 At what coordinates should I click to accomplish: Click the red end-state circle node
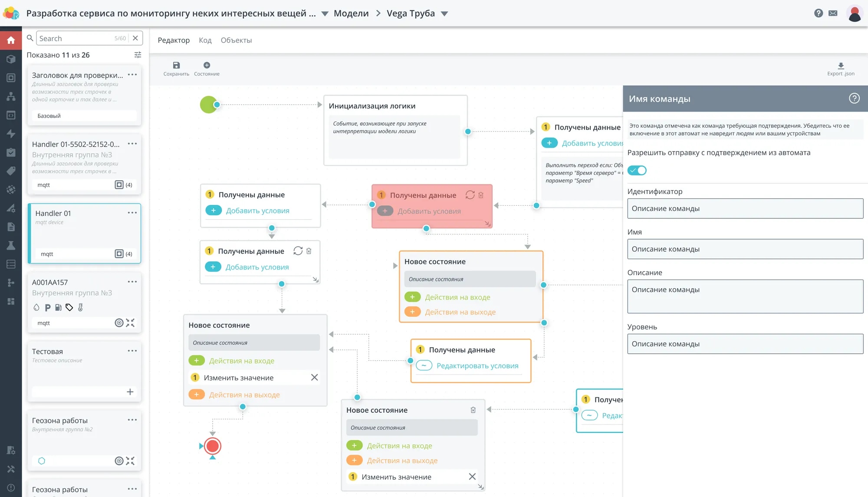point(213,446)
